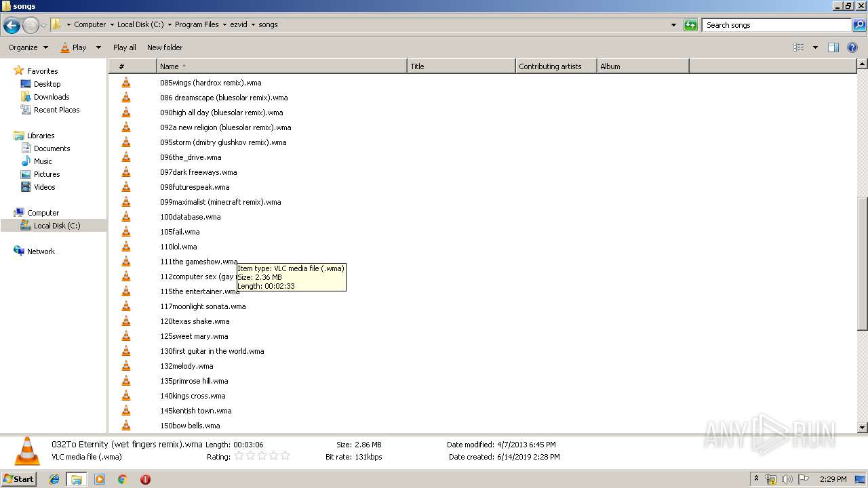The height and width of the screenshot is (488, 868).
Task: Click the Help question mark icon
Action: coord(852,47)
